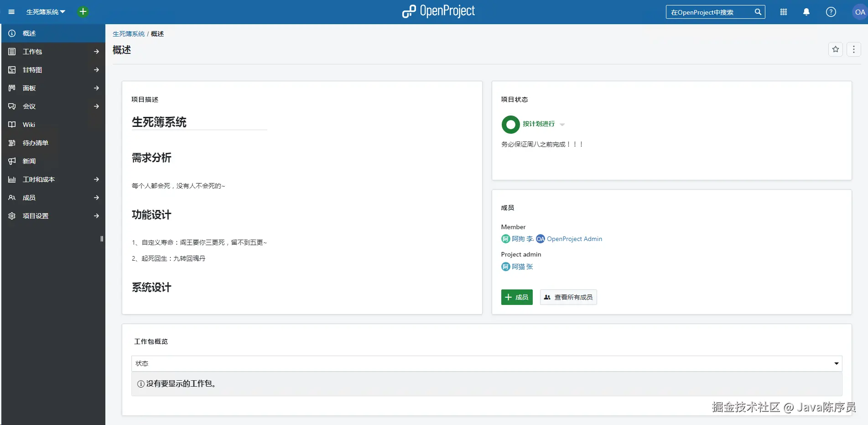The image size is (868, 425).
Task: Click the 务必保证周八之前完成 status text
Action: 542,144
